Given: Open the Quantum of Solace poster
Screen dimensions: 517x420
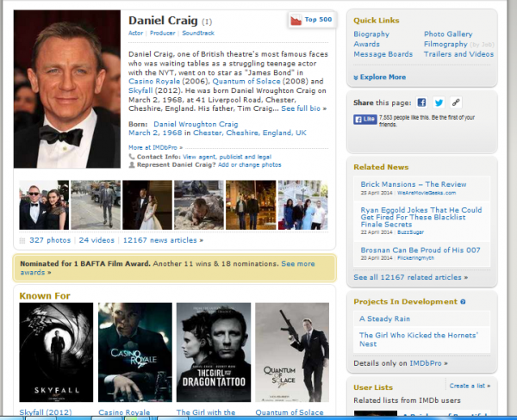Looking at the screenshot, I should (292, 353).
